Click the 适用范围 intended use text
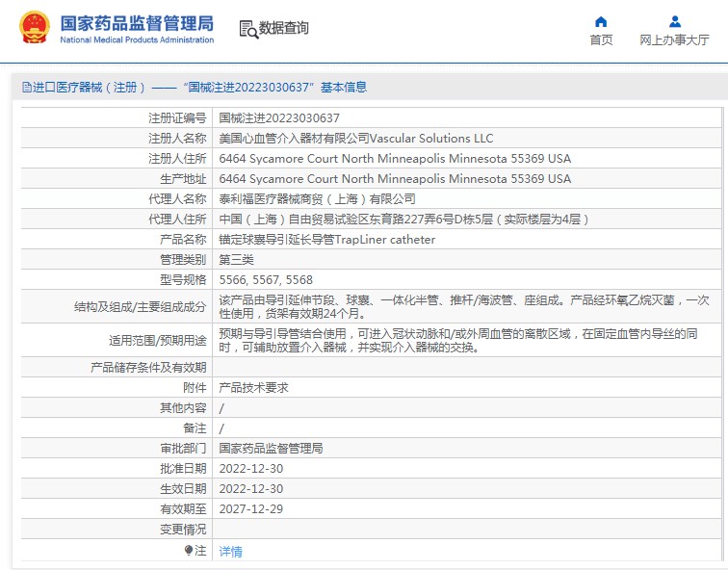The width and height of the screenshot is (728, 570). click(458, 340)
